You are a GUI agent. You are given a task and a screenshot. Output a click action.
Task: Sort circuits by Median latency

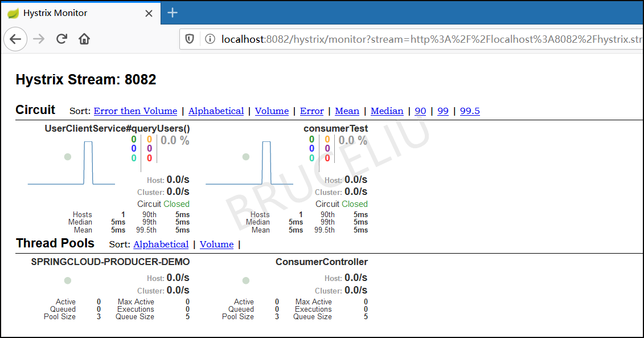point(387,111)
